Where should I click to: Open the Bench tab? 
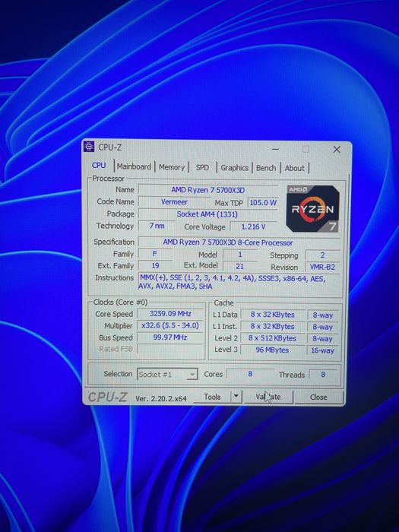pyautogui.click(x=266, y=168)
